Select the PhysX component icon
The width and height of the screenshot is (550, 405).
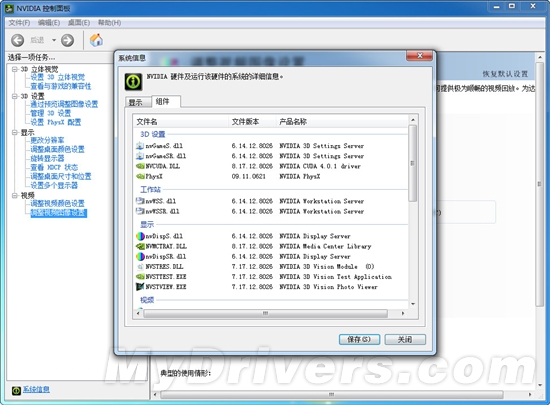140,176
